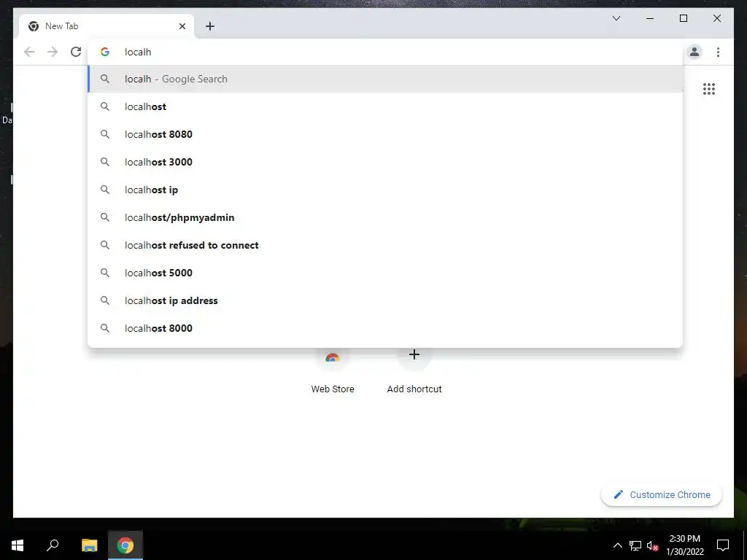Open the notification center icon
Viewport: 747px width, 560px height.
[x=723, y=545]
